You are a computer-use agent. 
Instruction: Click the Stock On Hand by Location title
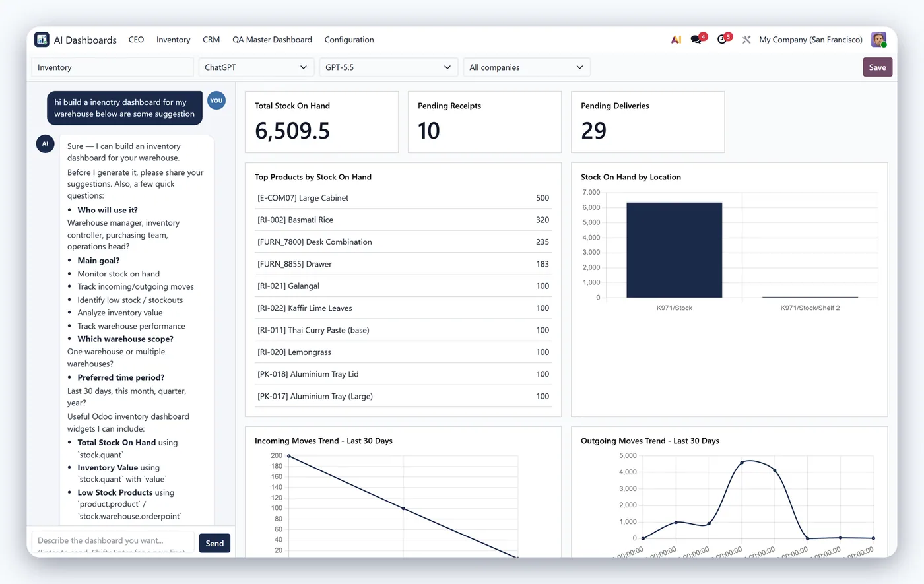click(x=631, y=177)
